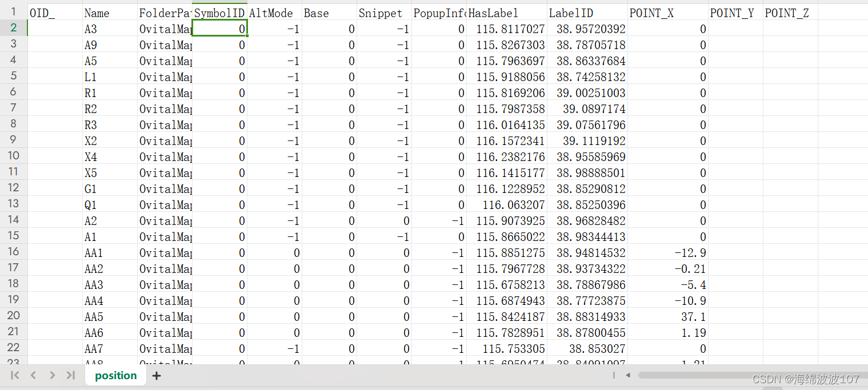Click the cell with value 115.8117027
The height and width of the screenshot is (390, 868).
coord(507,29)
